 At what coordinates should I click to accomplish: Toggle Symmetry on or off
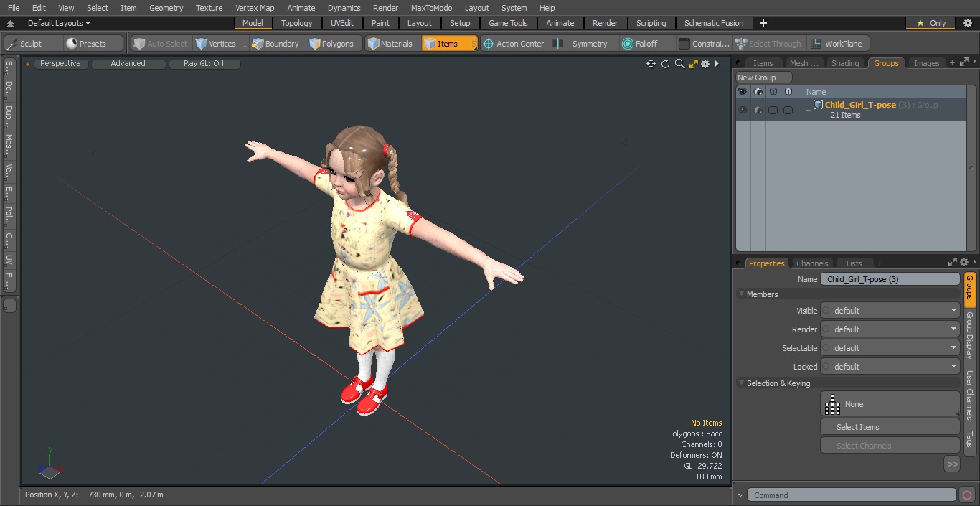click(583, 44)
